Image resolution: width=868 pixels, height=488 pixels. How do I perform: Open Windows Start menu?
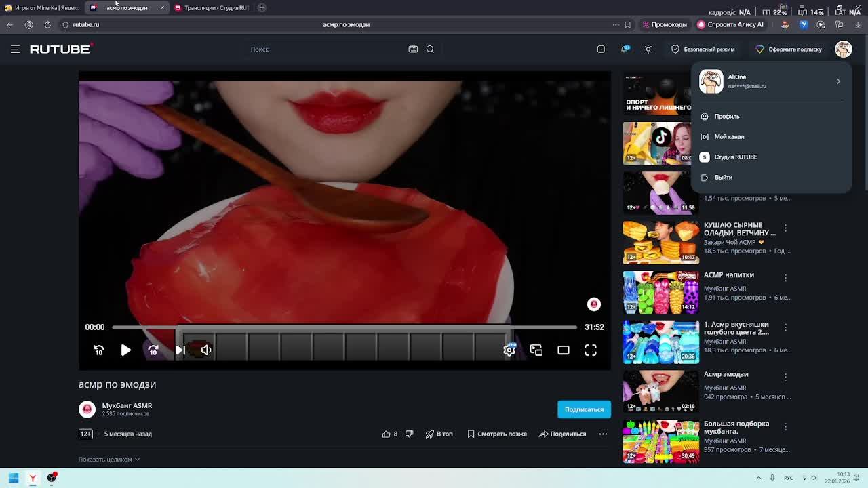click(x=14, y=478)
